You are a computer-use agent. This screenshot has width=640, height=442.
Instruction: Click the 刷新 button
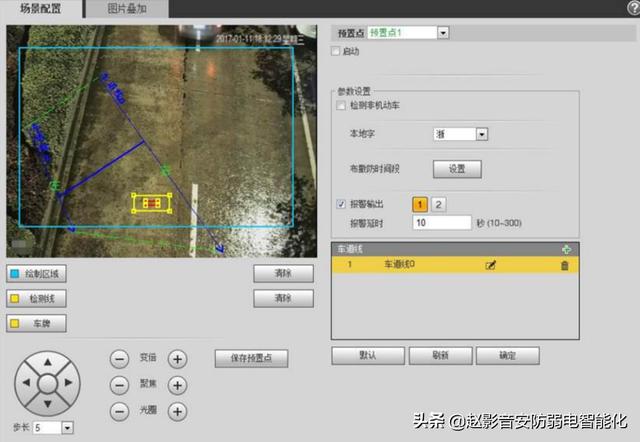point(440,355)
